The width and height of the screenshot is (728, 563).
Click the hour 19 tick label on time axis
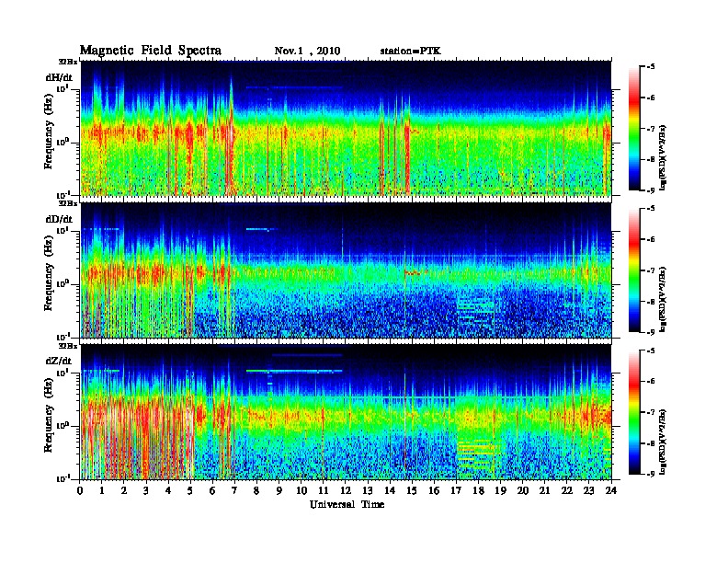click(500, 491)
